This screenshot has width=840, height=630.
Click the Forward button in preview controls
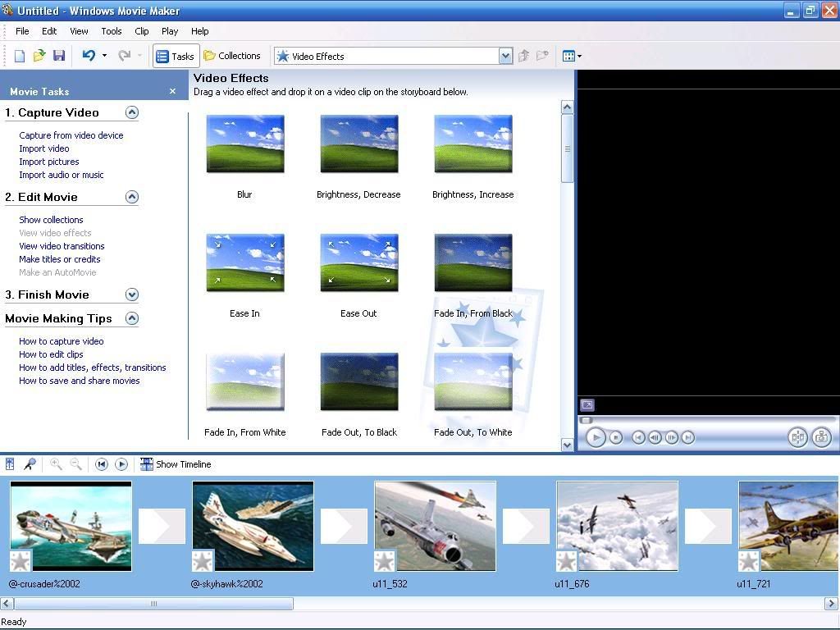[x=688, y=438]
